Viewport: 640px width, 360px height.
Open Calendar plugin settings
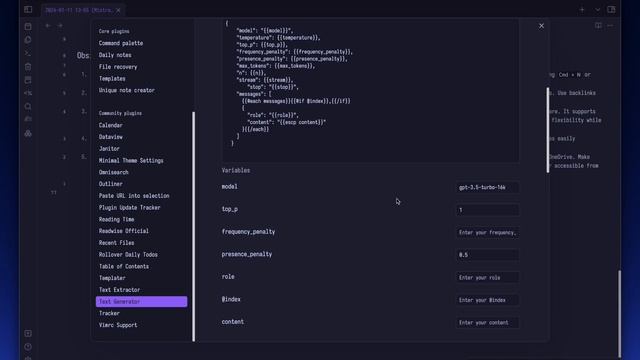[111, 125]
